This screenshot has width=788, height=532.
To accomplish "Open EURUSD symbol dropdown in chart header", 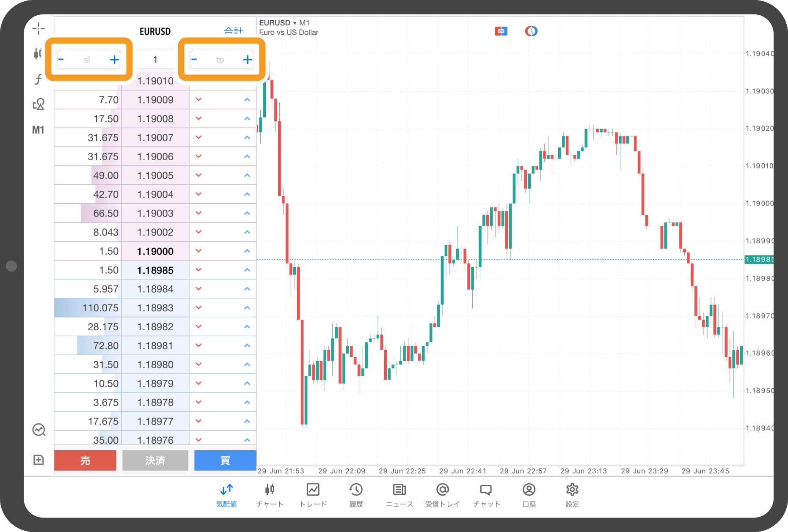I will pos(278,23).
